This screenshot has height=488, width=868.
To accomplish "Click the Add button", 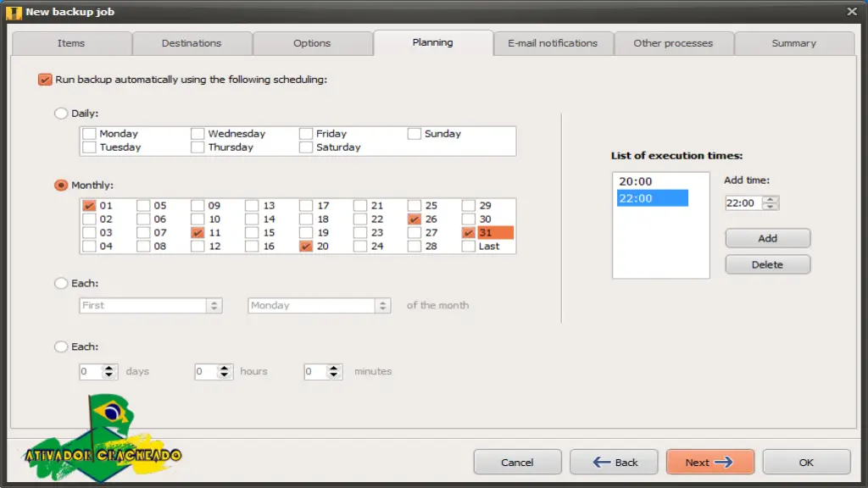I will (x=768, y=238).
